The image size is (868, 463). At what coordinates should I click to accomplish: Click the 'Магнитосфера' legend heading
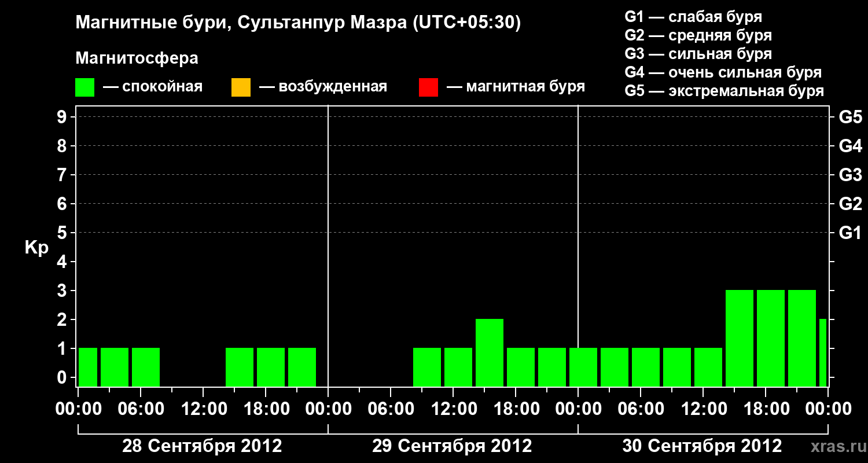[x=137, y=58]
